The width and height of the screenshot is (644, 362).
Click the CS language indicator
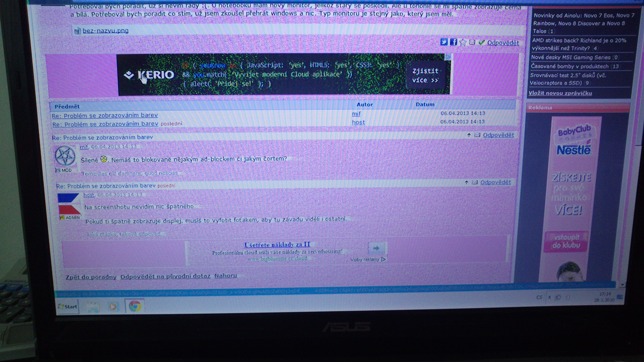pos(539,297)
